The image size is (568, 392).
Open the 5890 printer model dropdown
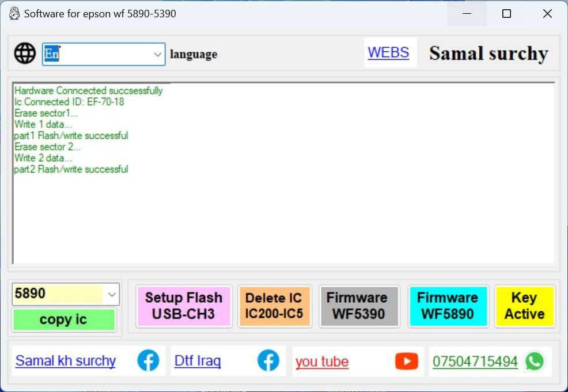[x=112, y=294]
